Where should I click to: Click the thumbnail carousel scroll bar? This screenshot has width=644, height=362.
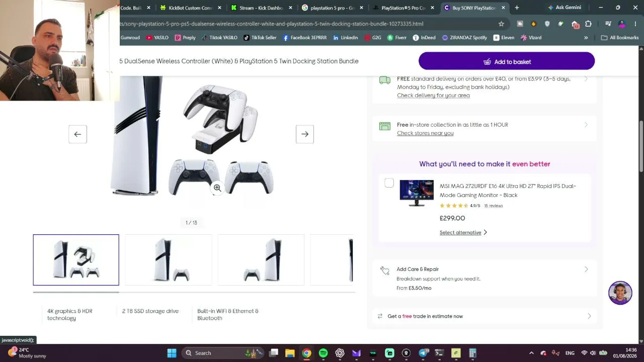point(76,292)
